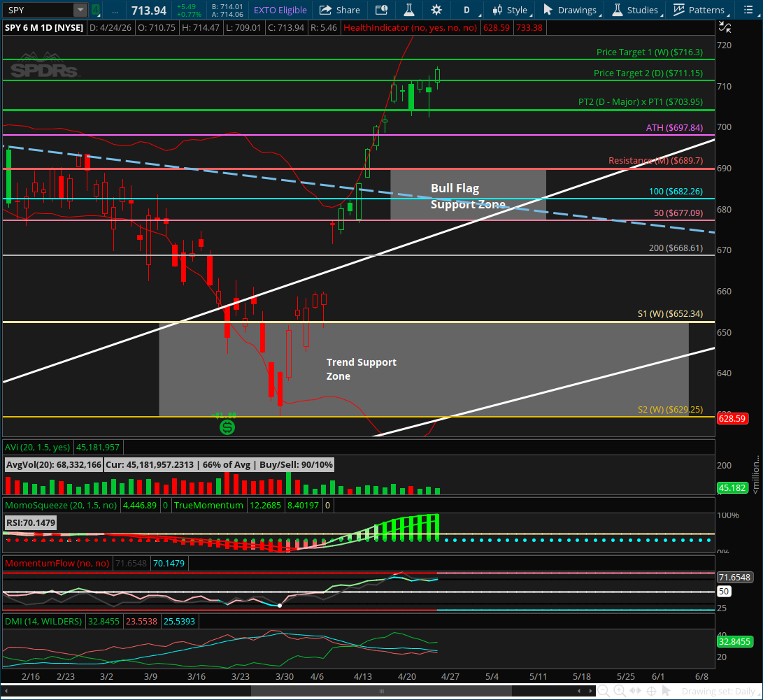Click the 4/27 date on time axis
This screenshot has height=700, width=763.
450,677
